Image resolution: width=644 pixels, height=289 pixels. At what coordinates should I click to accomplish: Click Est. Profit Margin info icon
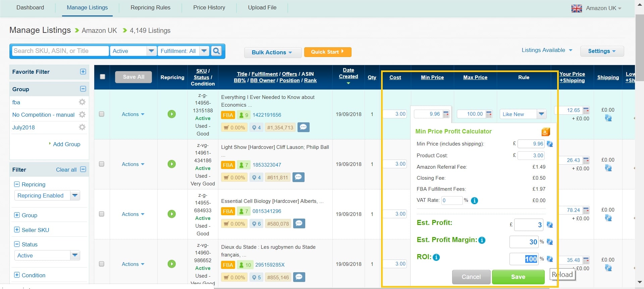pyautogui.click(x=482, y=240)
